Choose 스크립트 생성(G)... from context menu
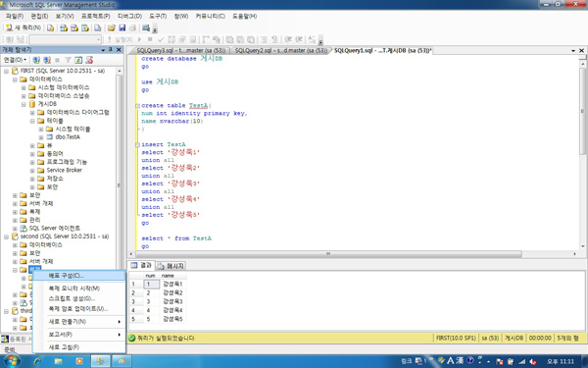 (x=79, y=298)
